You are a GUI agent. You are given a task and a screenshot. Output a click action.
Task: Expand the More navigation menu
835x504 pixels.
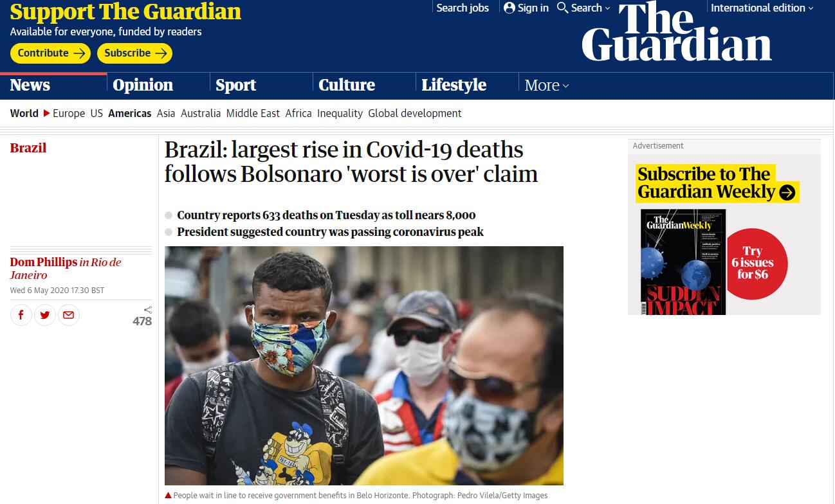[547, 85]
